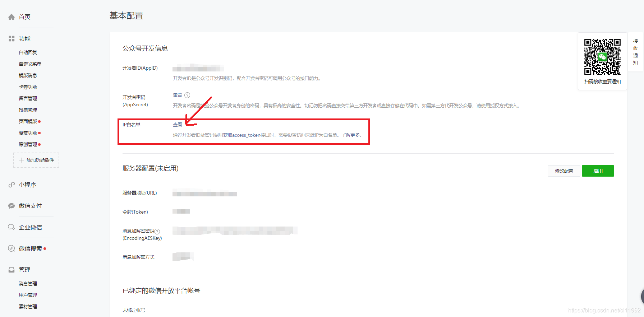Click the WeChat search icon beside 微信搜索
Image resolution: width=644 pixels, height=317 pixels.
tap(11, 248)
